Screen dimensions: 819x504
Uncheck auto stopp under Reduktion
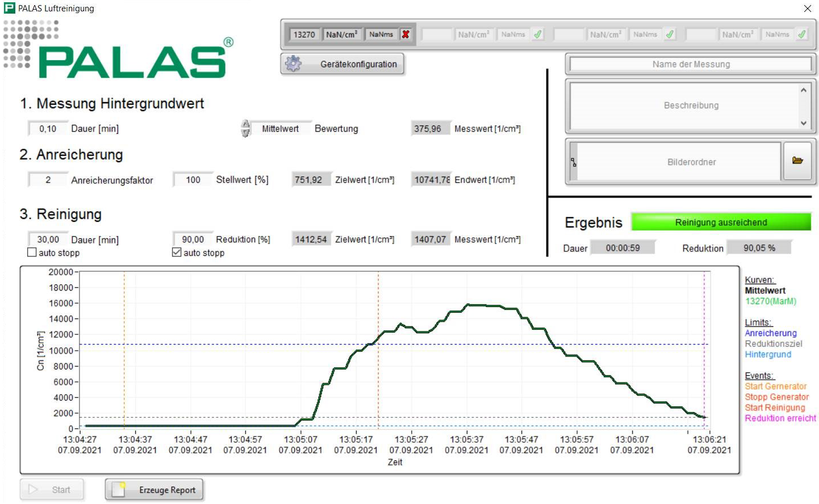point(177,253)
